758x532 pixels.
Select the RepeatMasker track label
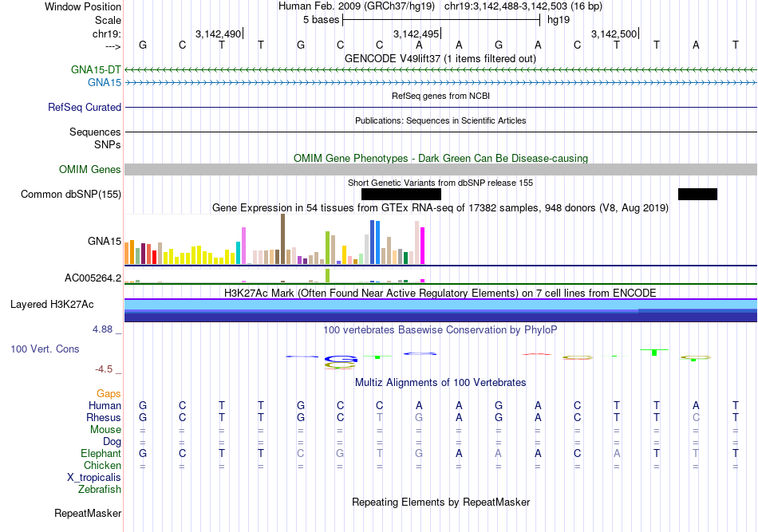click(x=88, y=513)
